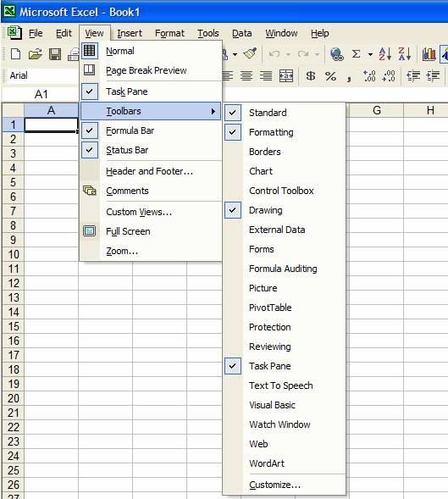Open the Zoom dialog
Screen dimensions: 448x499
pyautogui.click(x=151, y=251)
